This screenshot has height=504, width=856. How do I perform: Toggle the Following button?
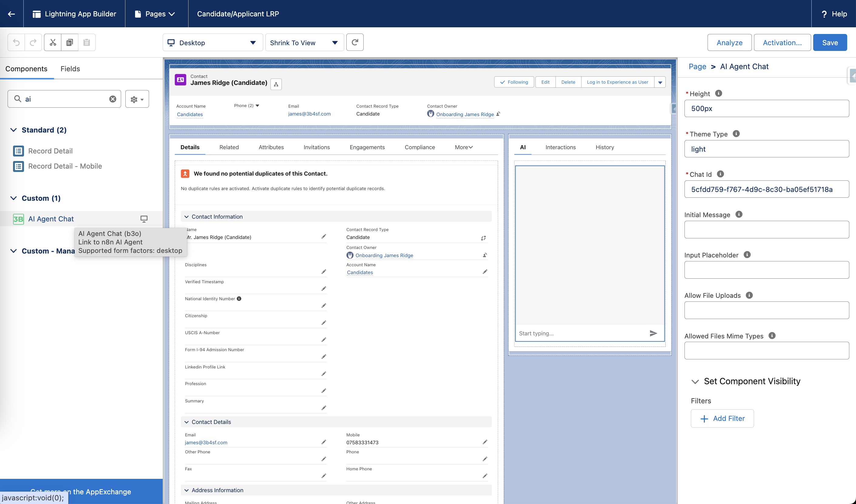(x=514, y=82)
